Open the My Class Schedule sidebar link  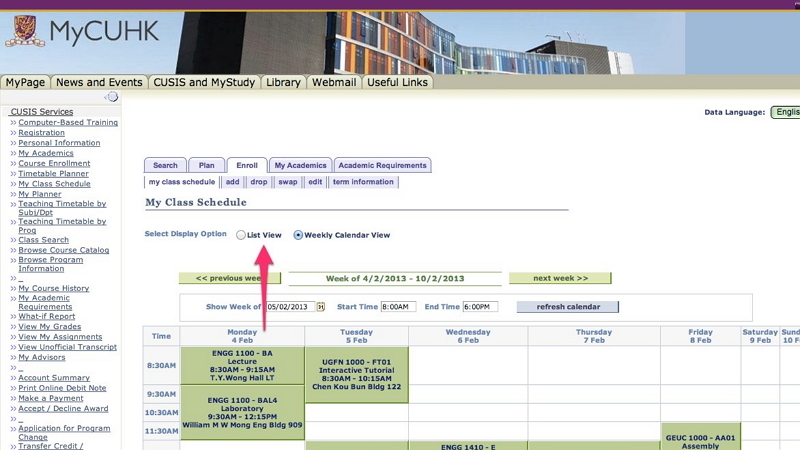pos(55,184)
